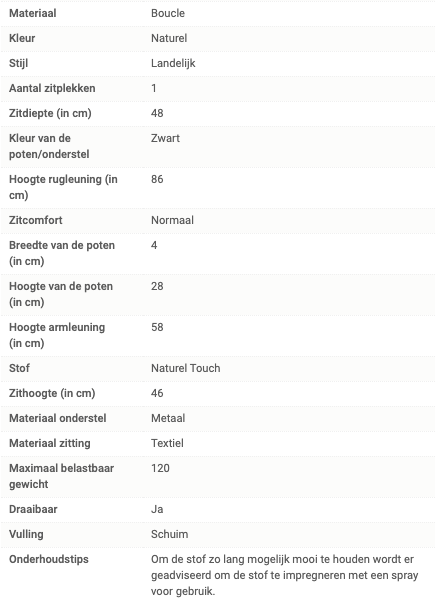Image resolution: width=440 pixels, height=604 pixels.
Task: Click the Vulling value Schuim
Action: pos(170,534)
